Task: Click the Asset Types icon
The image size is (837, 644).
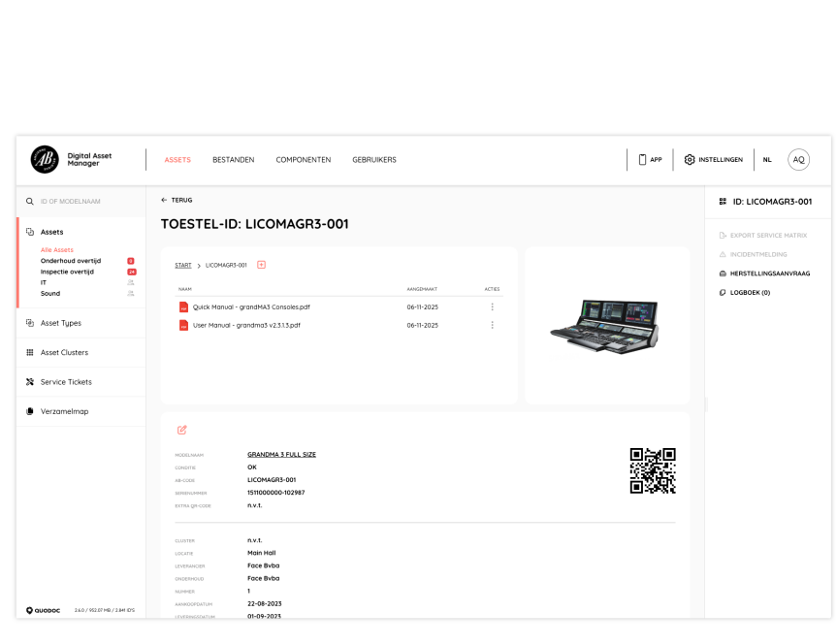Action: tap(30, 323)
